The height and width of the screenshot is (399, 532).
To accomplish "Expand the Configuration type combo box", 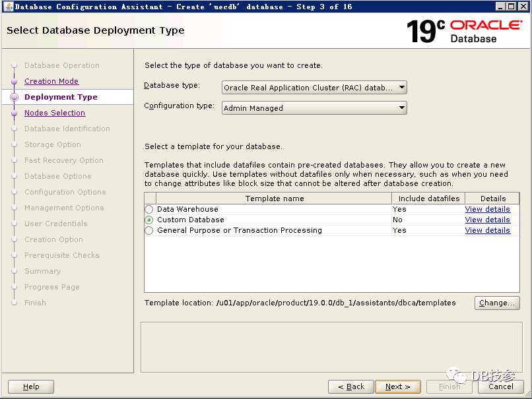I will tap(314, 108).
